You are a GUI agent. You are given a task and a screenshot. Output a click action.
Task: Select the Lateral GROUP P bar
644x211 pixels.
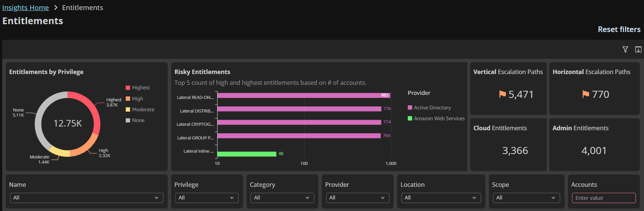coord(299,135)
